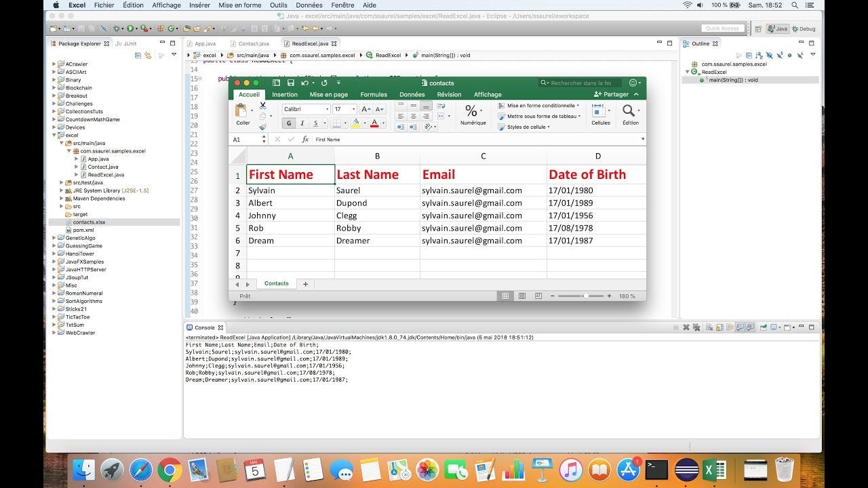Switch to Insertion ribbon tab

(x=285, y=95)
